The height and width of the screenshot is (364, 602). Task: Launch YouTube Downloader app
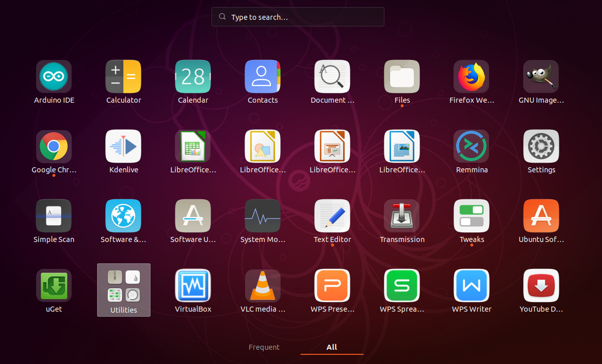(541, 286)
